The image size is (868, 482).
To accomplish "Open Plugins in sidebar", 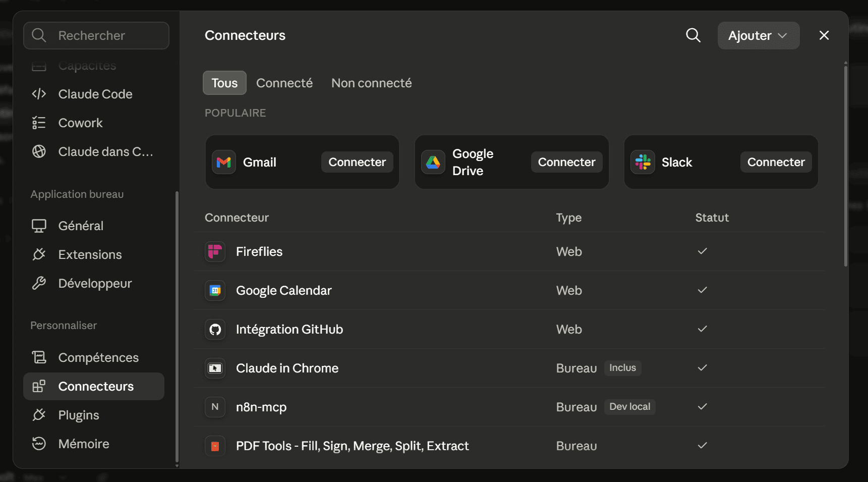I will coord(94,415).
